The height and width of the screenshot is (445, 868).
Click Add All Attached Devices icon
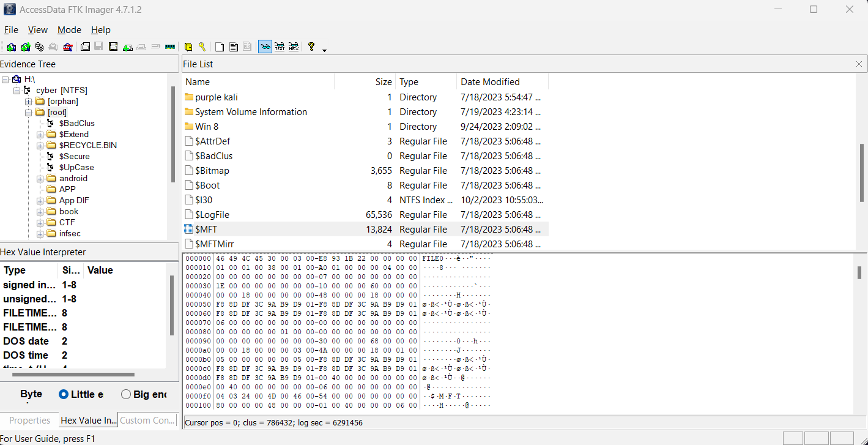click(x=25, y=47)
